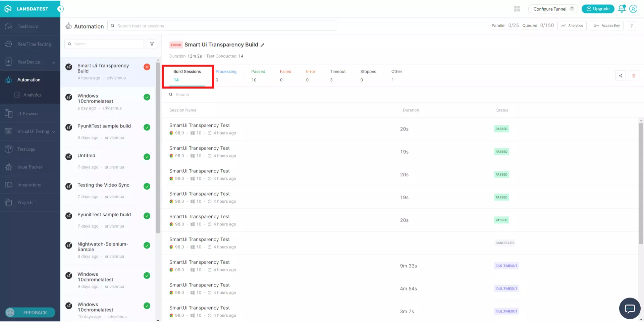The width and height of the screenshot is (644, 322).
Task: Switch to the Passed sessions tab
Action: (x=258, y=75)
